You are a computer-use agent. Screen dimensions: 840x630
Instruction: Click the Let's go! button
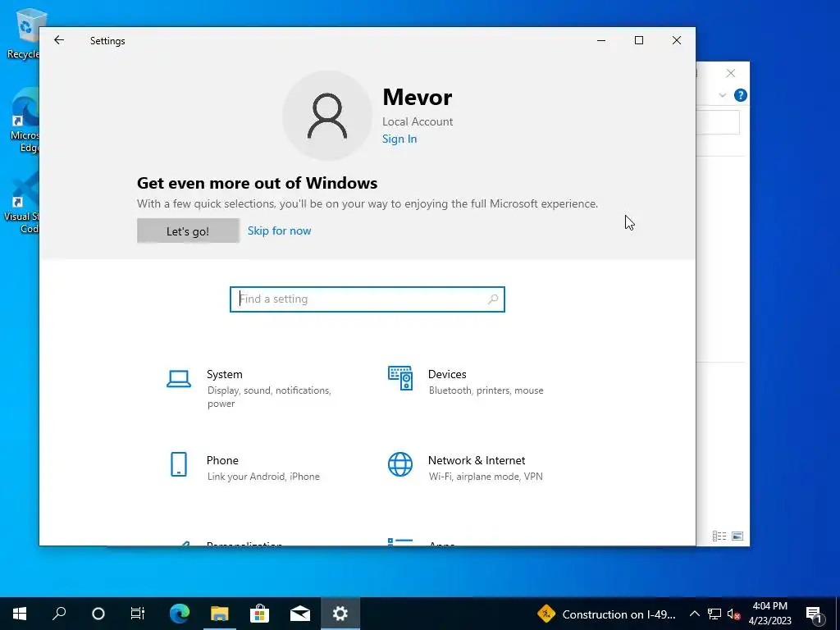(188, 231)
